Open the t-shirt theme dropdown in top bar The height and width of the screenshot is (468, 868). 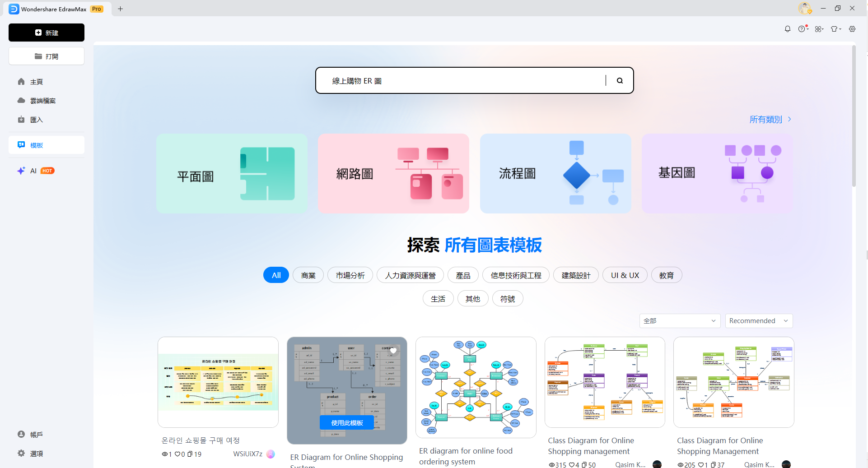[835, 28]
